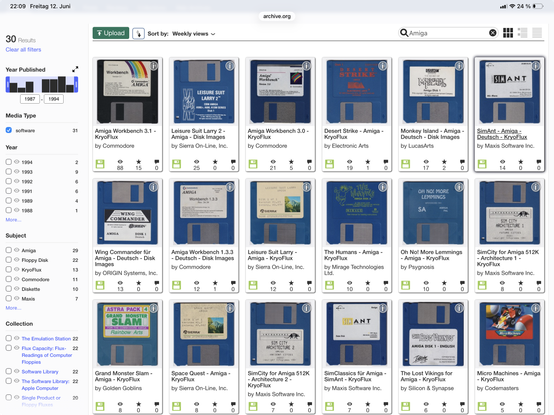Image resolution: width=554 pixels, height=415 pixels.
Task: Click the Upload button
Action: pos(111,33)
